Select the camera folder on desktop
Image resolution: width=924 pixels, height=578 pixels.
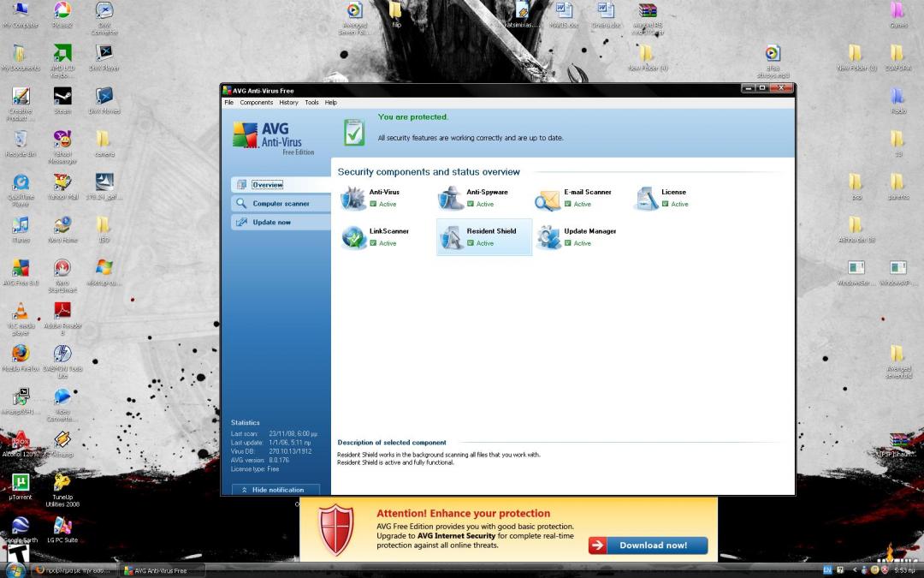click(104, 143)
